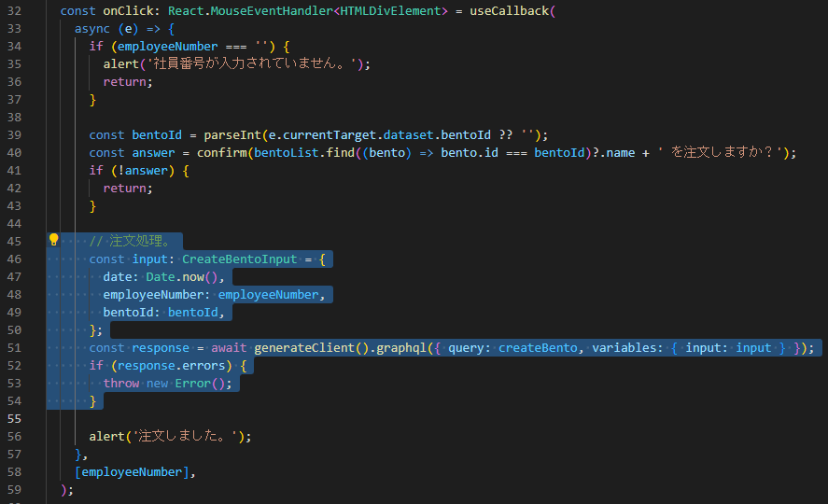Click the 'date' property key on line 47
The height and width of the screenshot is (504, 828).
click(118, 277)
